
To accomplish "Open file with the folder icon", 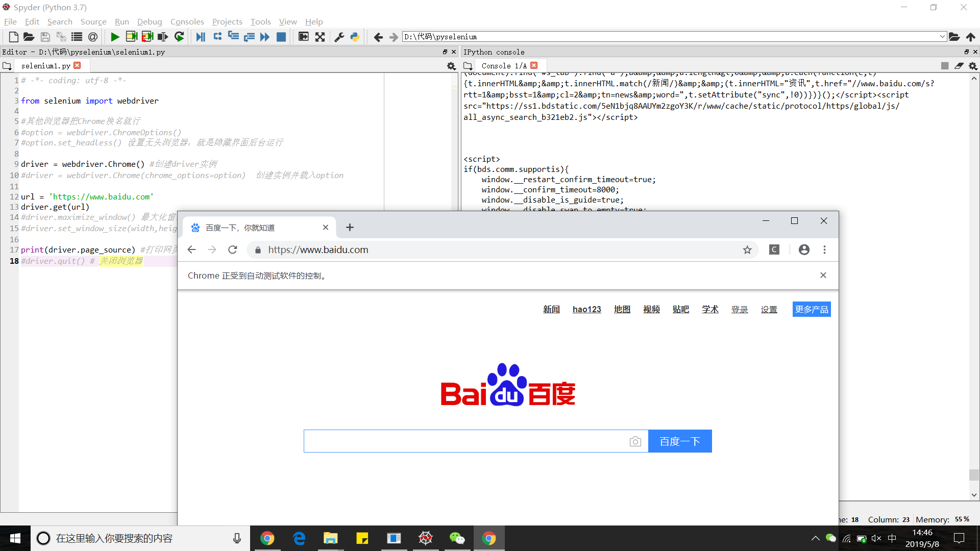I will click(x=29, y=37).
